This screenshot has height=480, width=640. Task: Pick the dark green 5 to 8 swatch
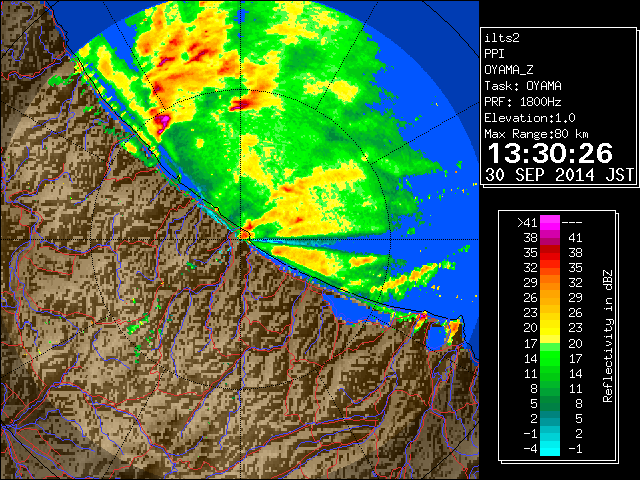[550, 403]
